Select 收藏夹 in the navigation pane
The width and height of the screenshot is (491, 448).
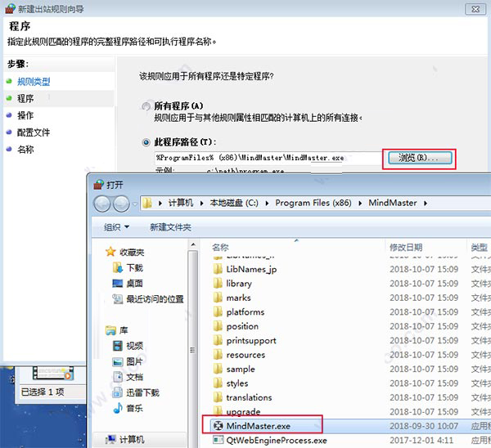132,252
